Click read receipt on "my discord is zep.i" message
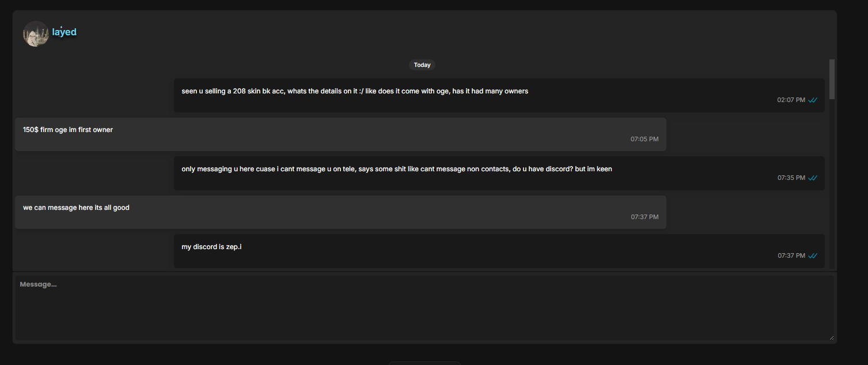The height and width of the screenshot is (365, 868). 813,255
